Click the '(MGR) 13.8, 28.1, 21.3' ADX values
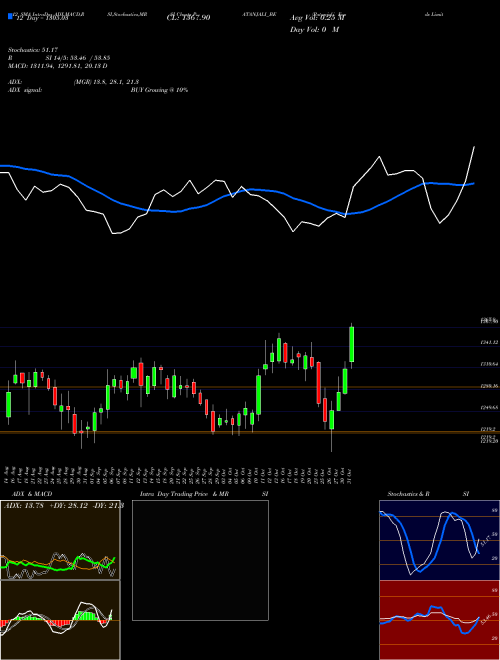Image resolution: width=500 pixels, height=660 pixels. pos(106,82)
